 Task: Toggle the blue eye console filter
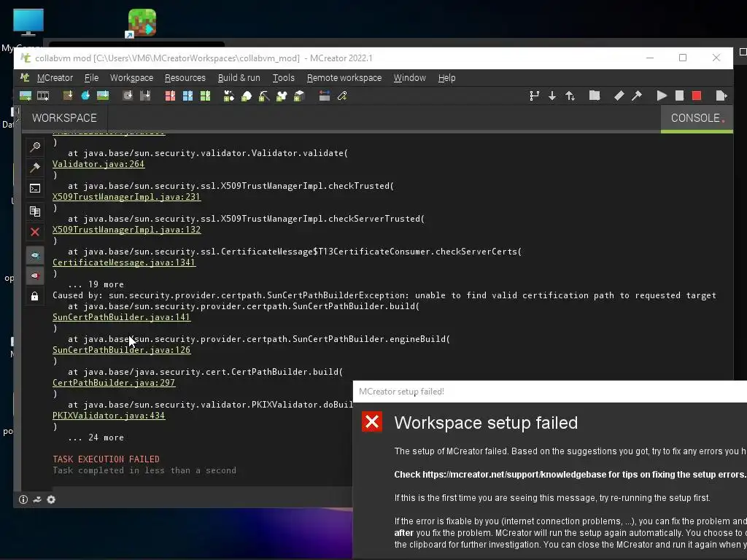coord(35,256)
